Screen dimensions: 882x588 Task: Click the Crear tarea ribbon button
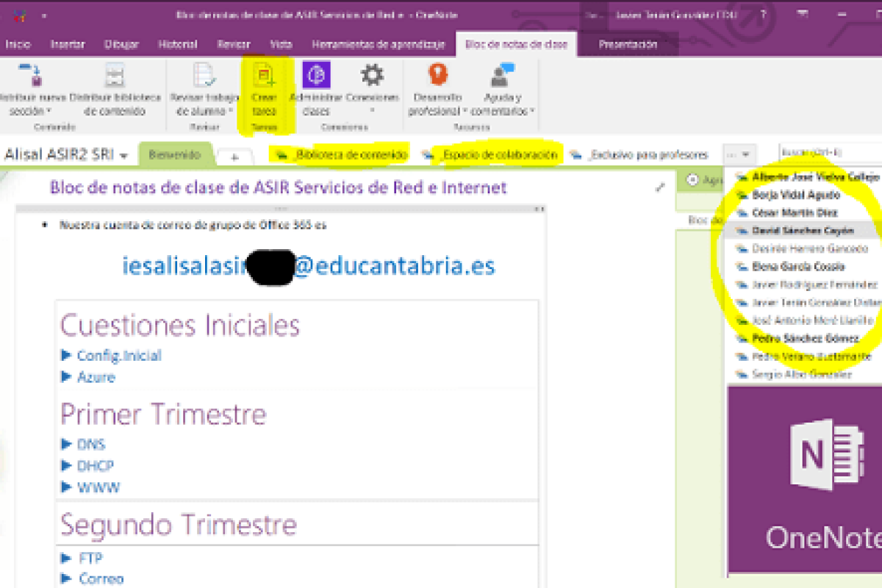coord(264,90)
